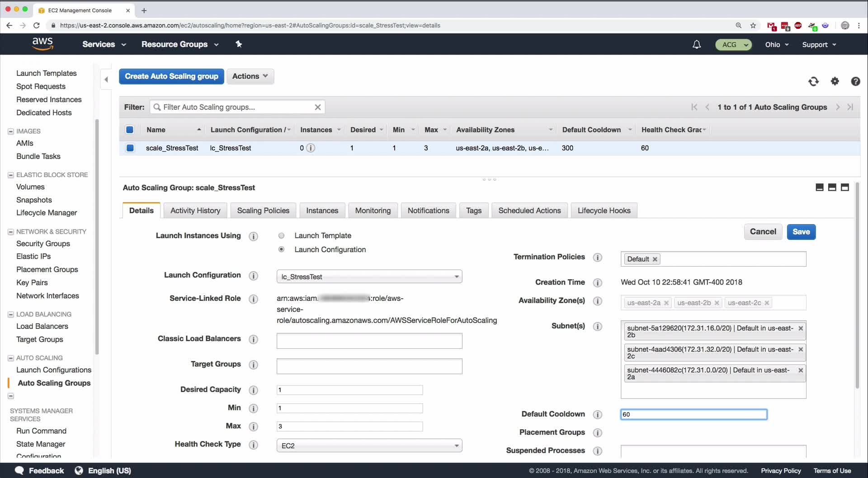
Task: Toggle the select-all checkbox in table header
Action: [130, 130]
